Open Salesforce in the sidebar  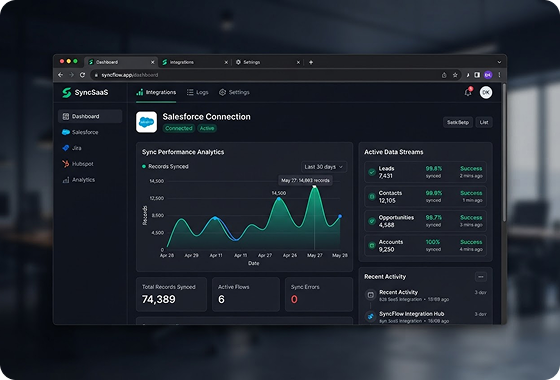(90, 132)
